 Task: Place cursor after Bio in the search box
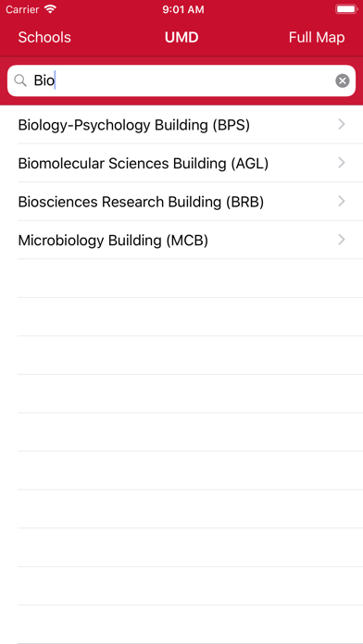point(56,80)
